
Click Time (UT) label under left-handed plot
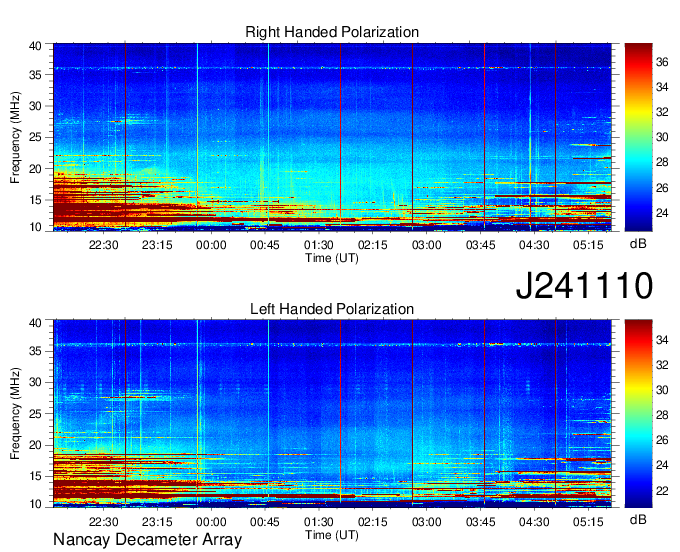tap(332, 535)
